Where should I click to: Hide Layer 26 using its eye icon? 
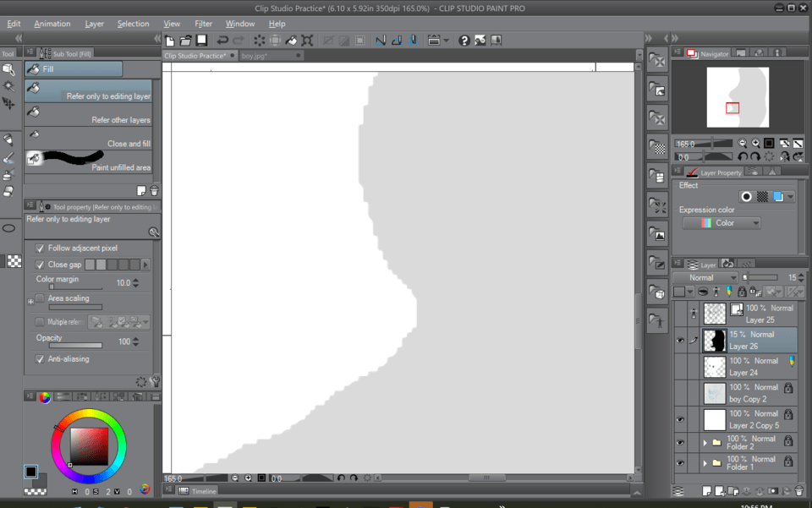[x=680, y=341]
